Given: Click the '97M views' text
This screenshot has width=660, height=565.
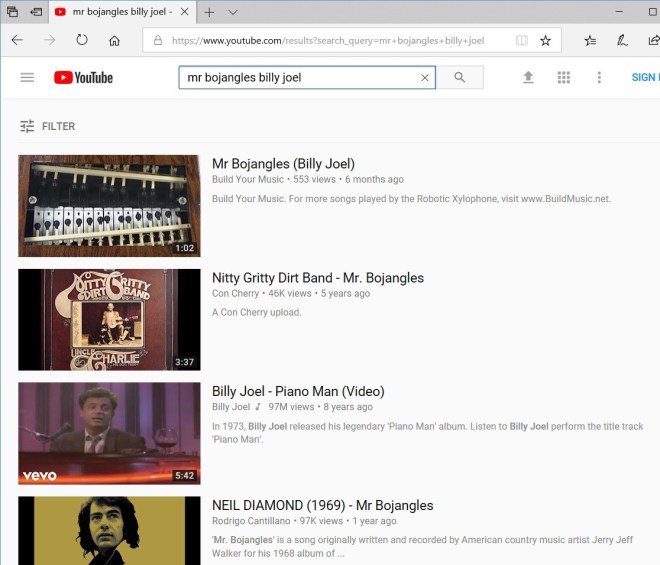Looking at the screenshot, I should pyautogui.click(x=291, y=407).
